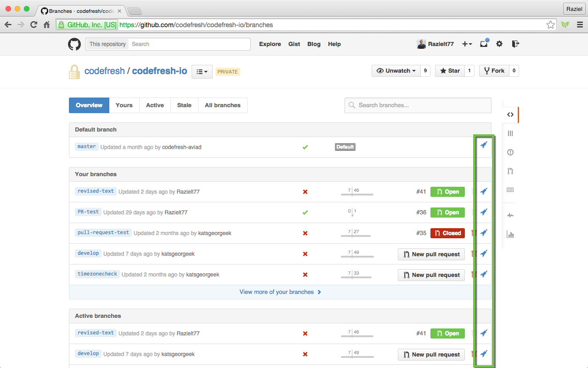
Task: Go to GitHub home via Octocat logo
Action: click(74, 44)
